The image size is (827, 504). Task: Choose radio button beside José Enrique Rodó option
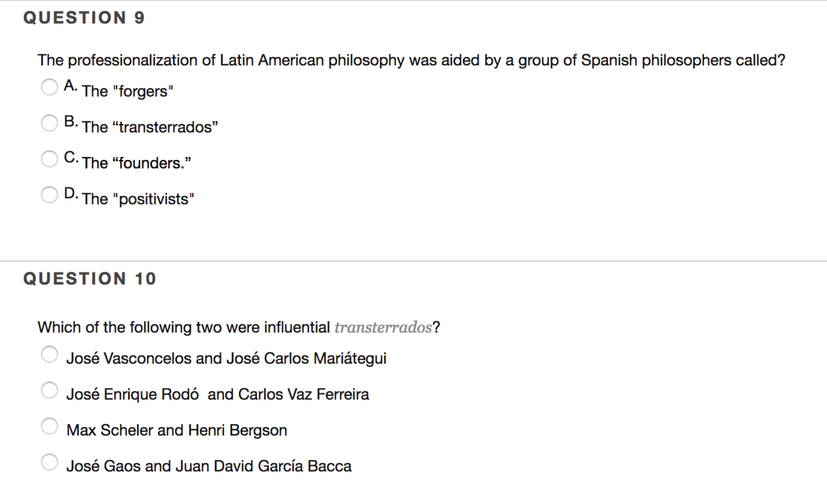[x=49, y=390]
